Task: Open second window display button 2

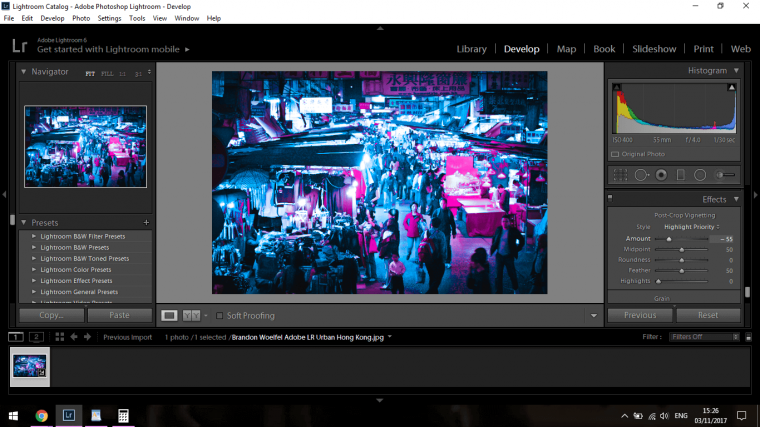Action: (x=36, y=337)
